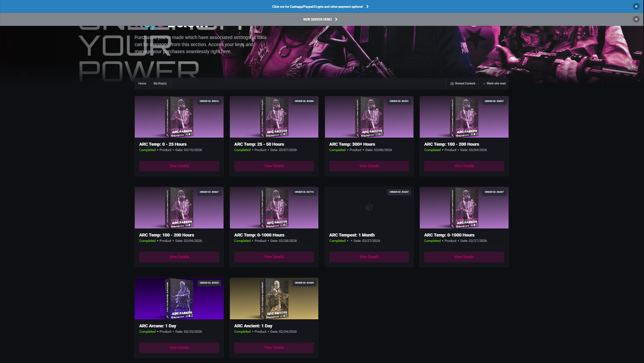644x363 pixels.
Task: Click the date text 03/07/2026
Action: tap(288, 150)
